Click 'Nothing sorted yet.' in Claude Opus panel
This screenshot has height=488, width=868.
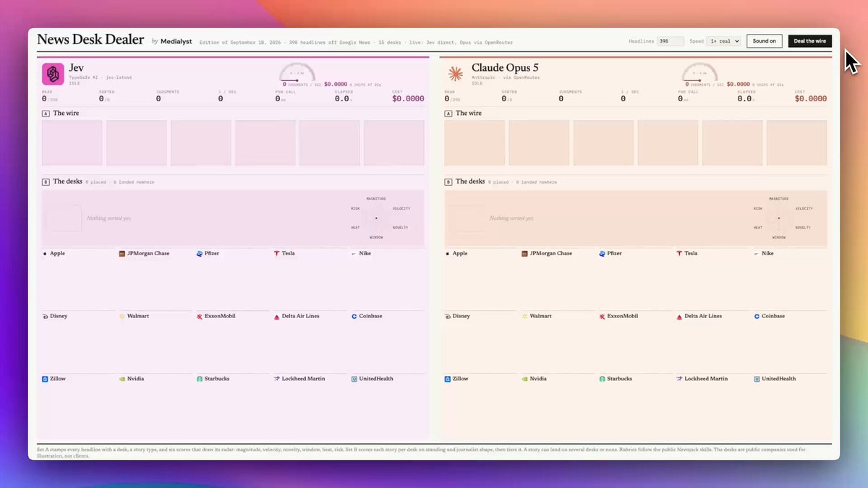[x=512, y=218]
